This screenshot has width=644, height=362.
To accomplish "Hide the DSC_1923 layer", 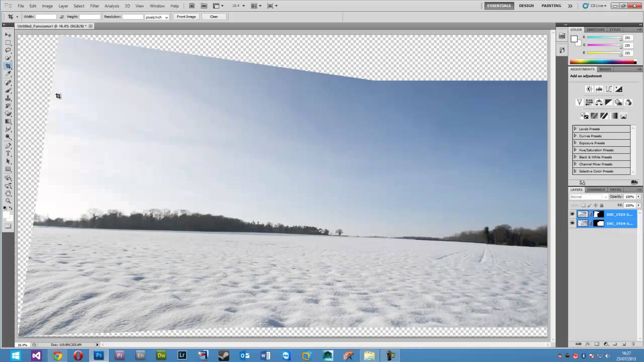I will coord(572,214).
